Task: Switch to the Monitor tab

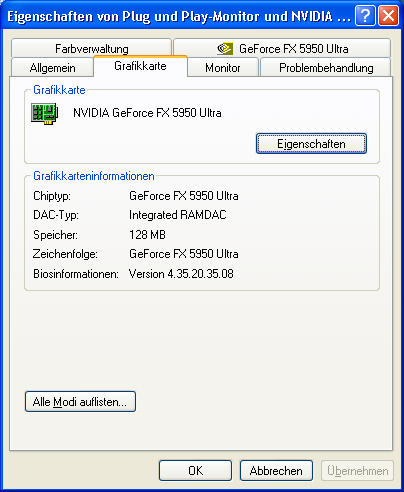Action: [x=223, y=68]
